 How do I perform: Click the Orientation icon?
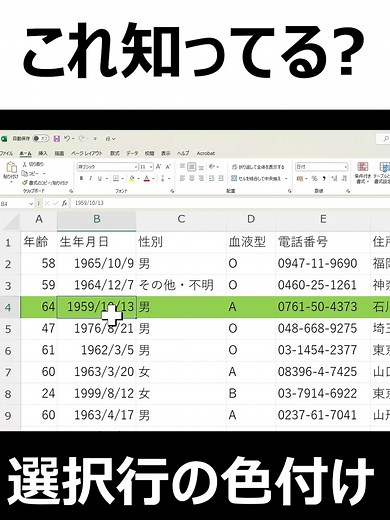(212, 167)
